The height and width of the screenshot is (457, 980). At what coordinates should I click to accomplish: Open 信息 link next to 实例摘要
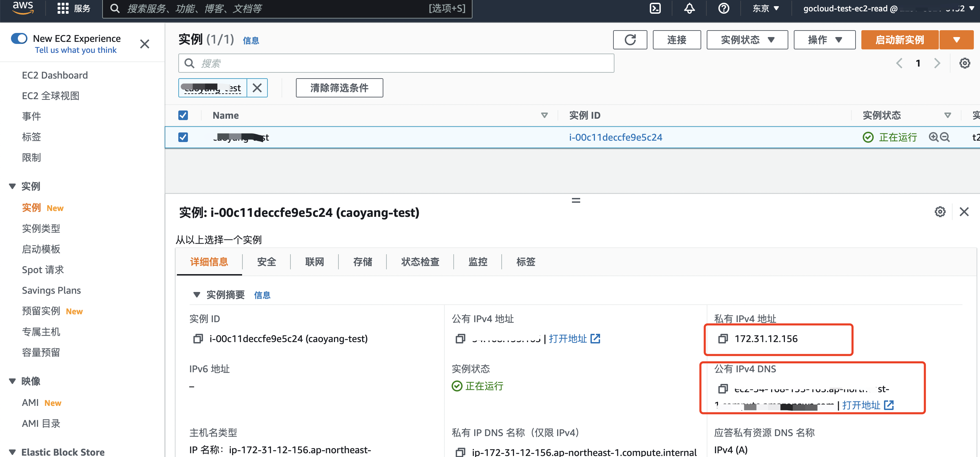(262, 295)
